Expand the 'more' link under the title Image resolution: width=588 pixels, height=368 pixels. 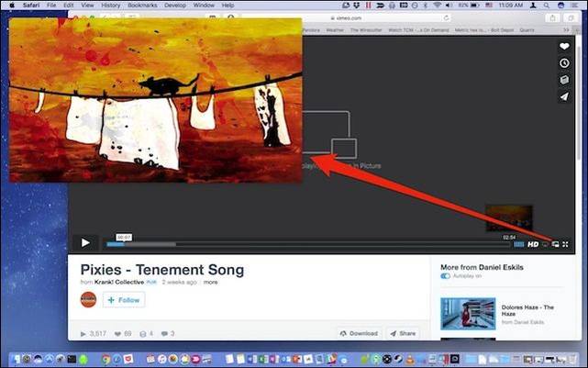[210, 282]
